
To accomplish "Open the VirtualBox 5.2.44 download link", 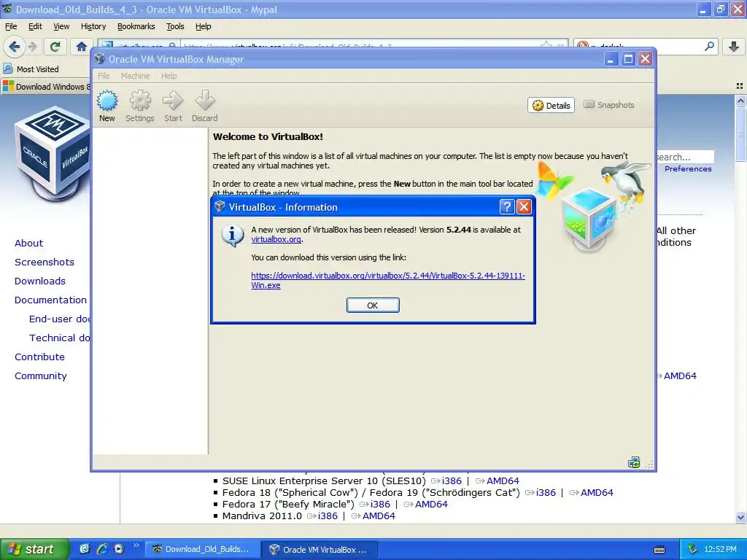I will tap(388, 281).
